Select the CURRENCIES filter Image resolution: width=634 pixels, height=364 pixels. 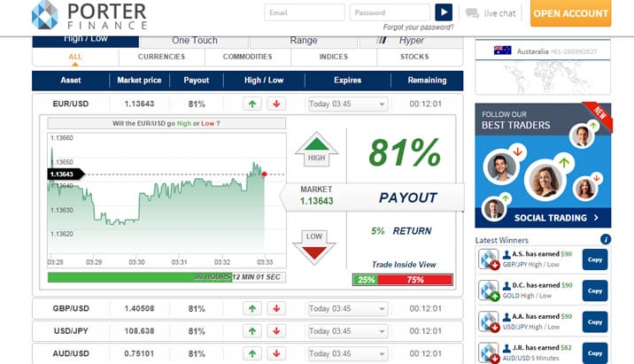coord(161,57)
